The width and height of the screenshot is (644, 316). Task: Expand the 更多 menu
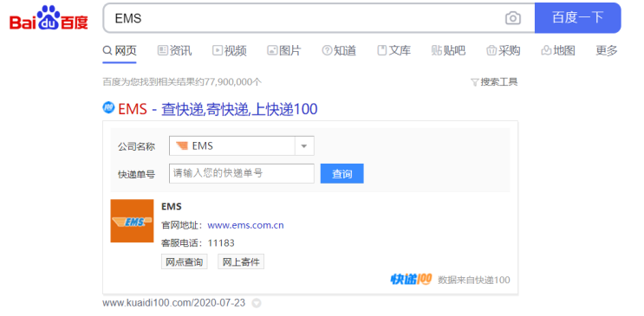[607, 51]
